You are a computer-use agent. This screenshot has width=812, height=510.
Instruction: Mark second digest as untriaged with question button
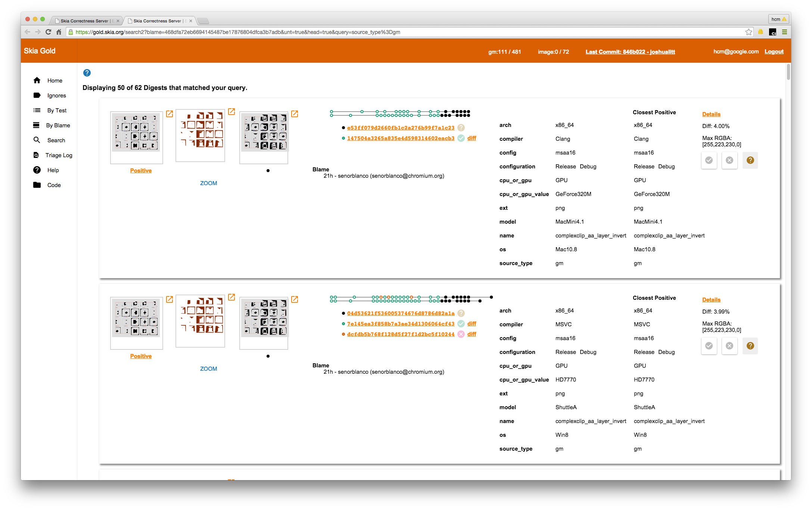pyautogui.click(x=750, y=346)
